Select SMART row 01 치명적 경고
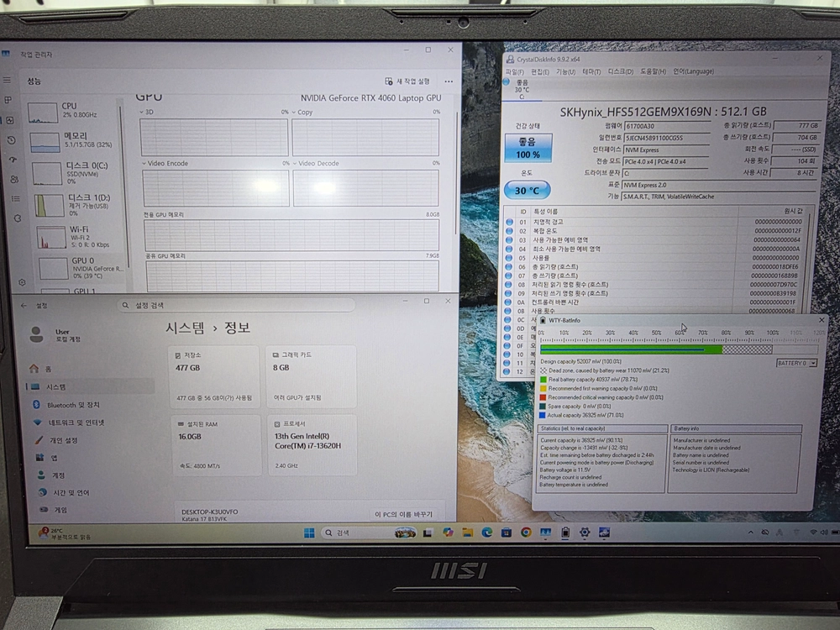 [x=654, y=222]
